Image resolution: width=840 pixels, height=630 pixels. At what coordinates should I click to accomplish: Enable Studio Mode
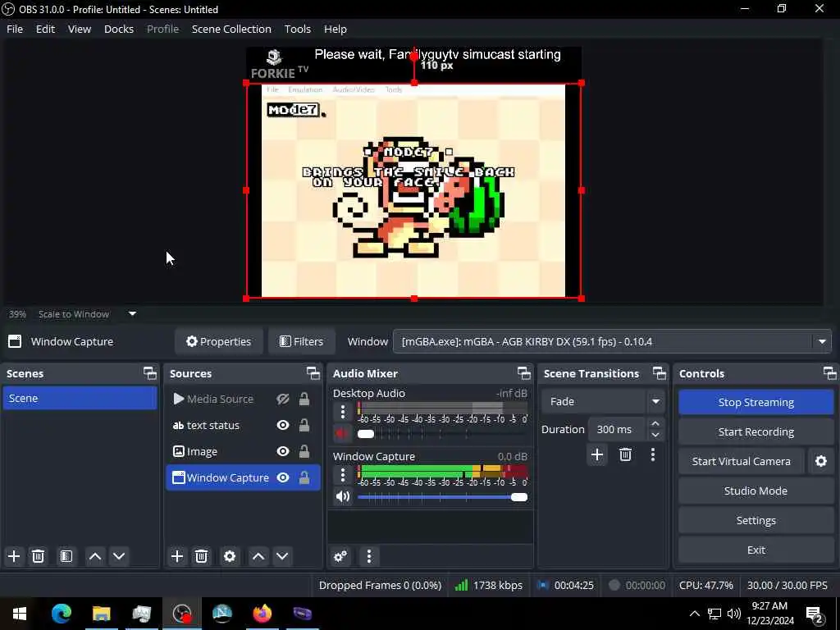(x=756, y=491)
